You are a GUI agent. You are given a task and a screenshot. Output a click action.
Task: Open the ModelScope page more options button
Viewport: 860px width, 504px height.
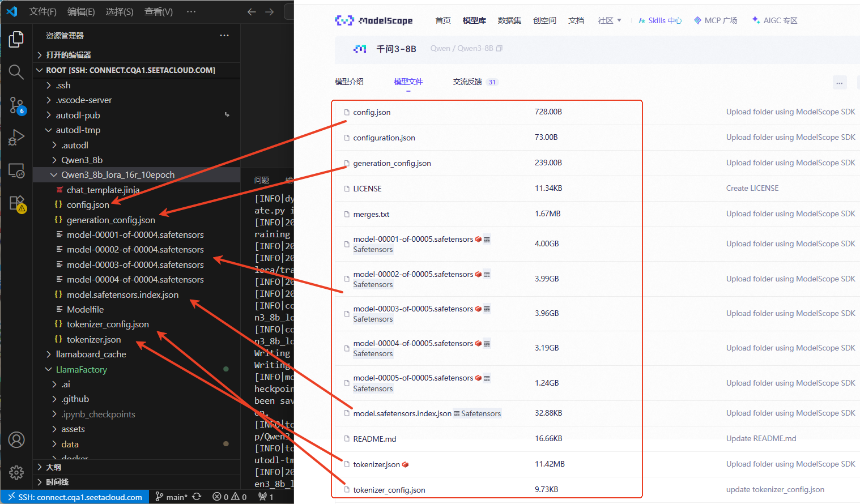click(840, 83)
